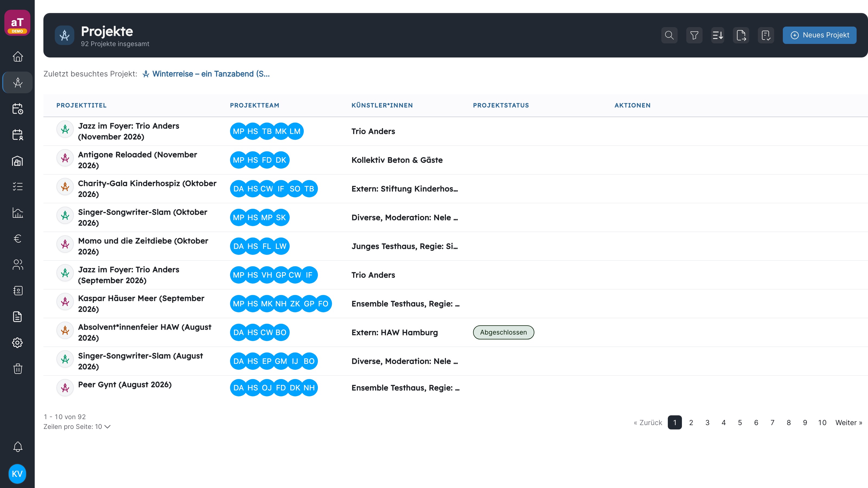Screen dimensions: 868x488
Task: Click the Projektstatus column header
Action: click(x=501, y=105)
